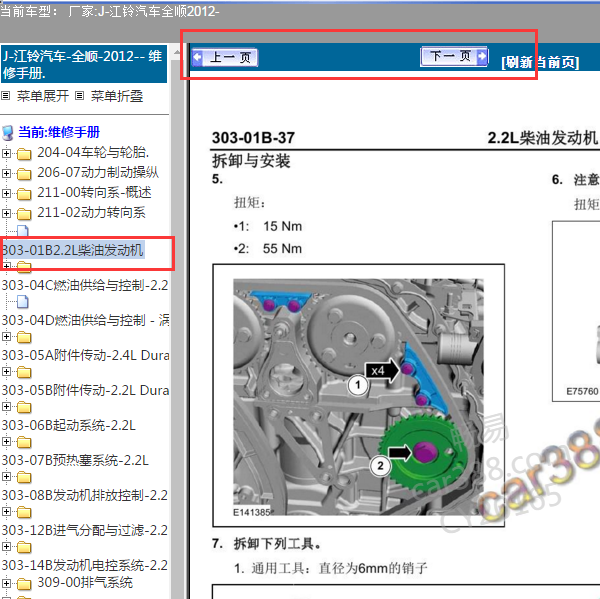Click folder icon above 303-08B发动机排放控制
The image size is (600, 599).
point(24,477)
